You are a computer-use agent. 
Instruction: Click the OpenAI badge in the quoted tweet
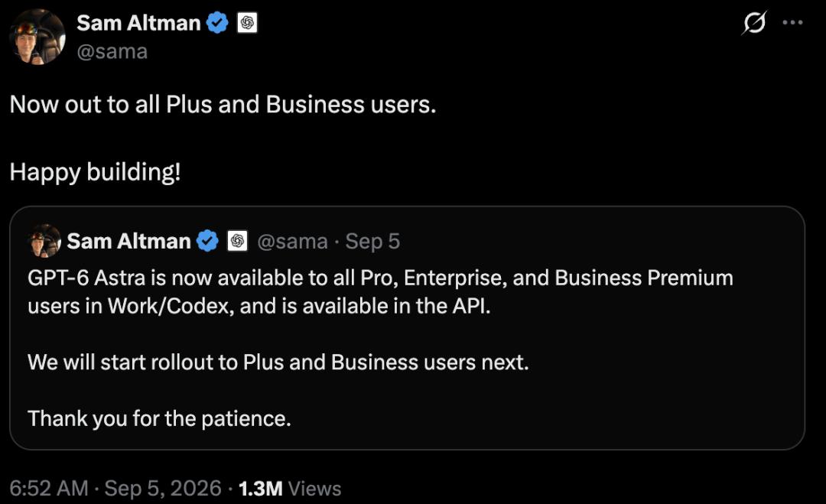pos(238,241)
